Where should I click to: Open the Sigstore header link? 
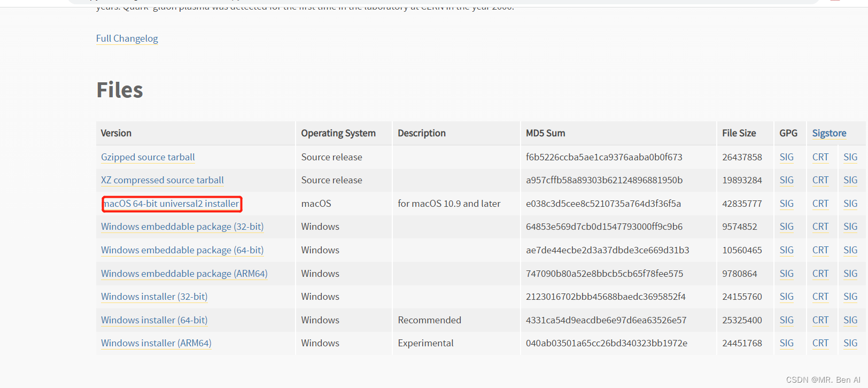coord(829,133)
